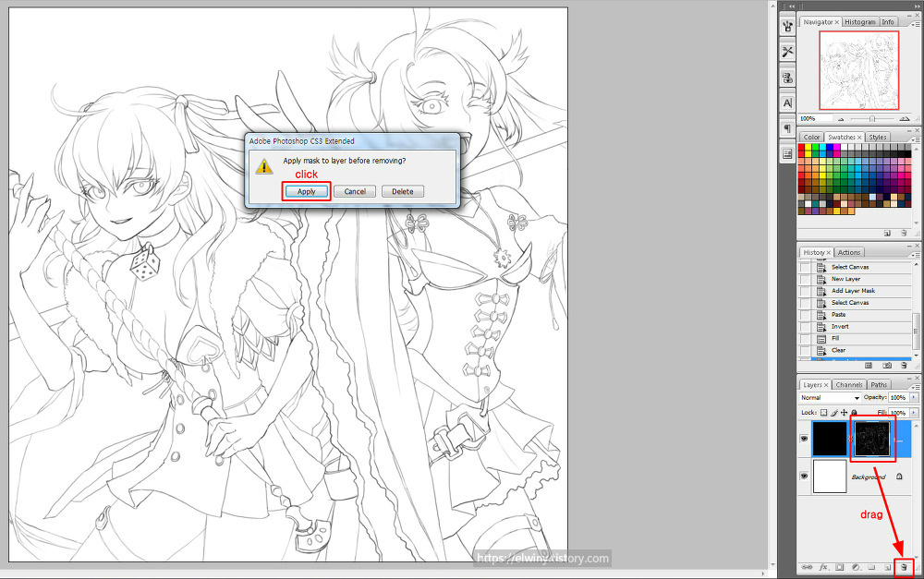
Task: Click the Navigator zoom in icon
Action: coord(905,119)
